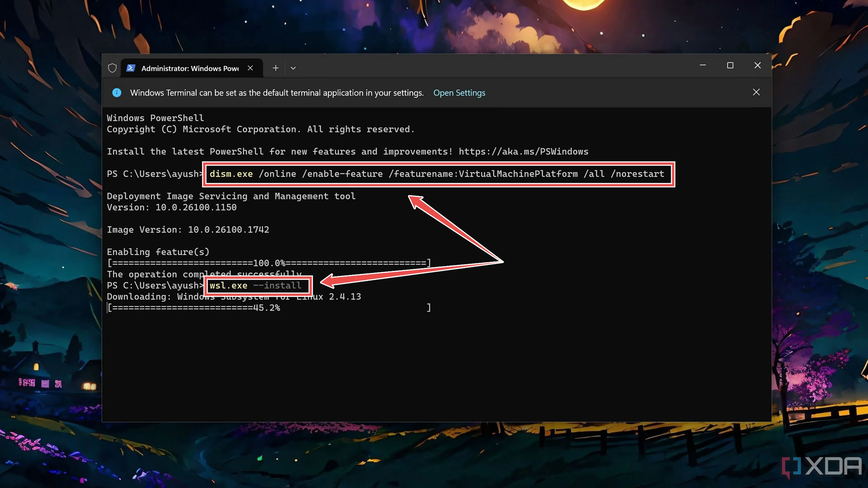
Task: Click the 100.0% progress bar line
Action: tap(269, 263)
